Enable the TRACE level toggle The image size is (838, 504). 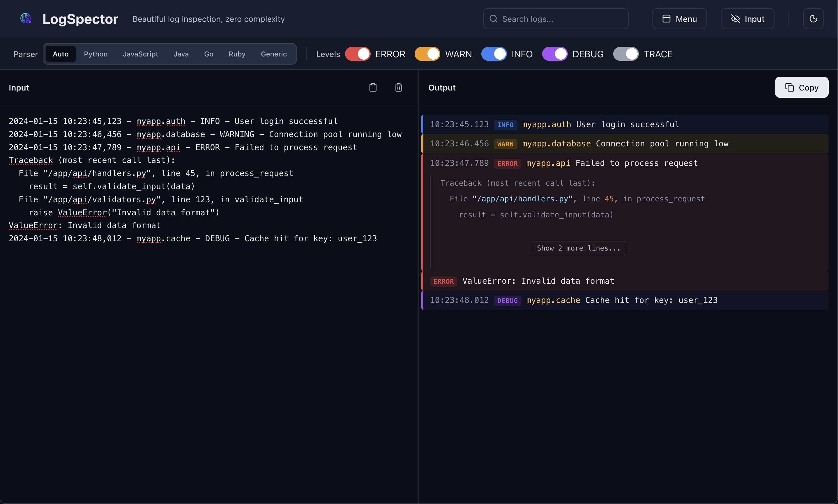pyautogui.click(x=626, y=54)
